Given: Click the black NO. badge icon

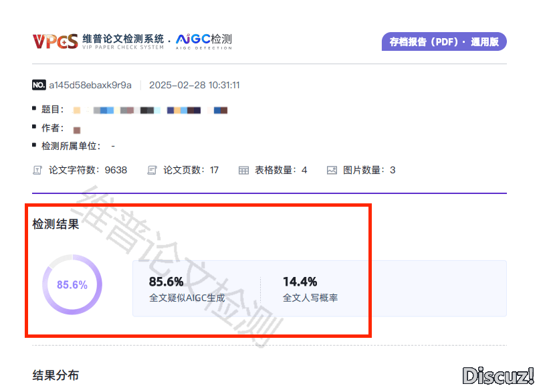Looking at the screenshot, I should [x=39, y=85].
